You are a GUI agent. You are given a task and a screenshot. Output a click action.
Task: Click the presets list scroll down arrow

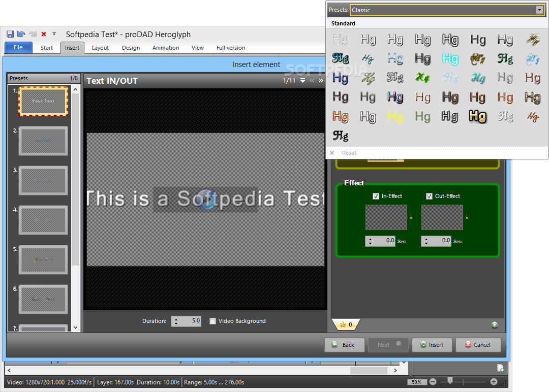point(76,328)
